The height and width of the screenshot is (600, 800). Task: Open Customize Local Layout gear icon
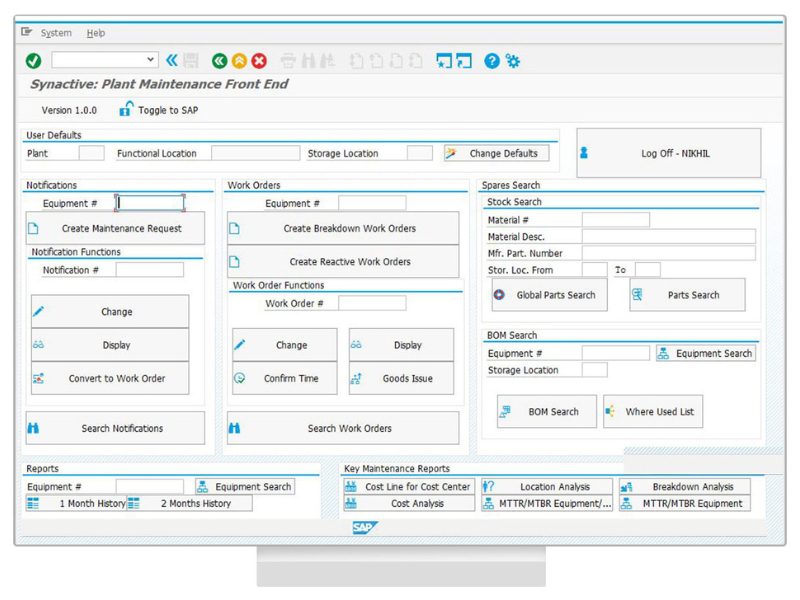513,61
